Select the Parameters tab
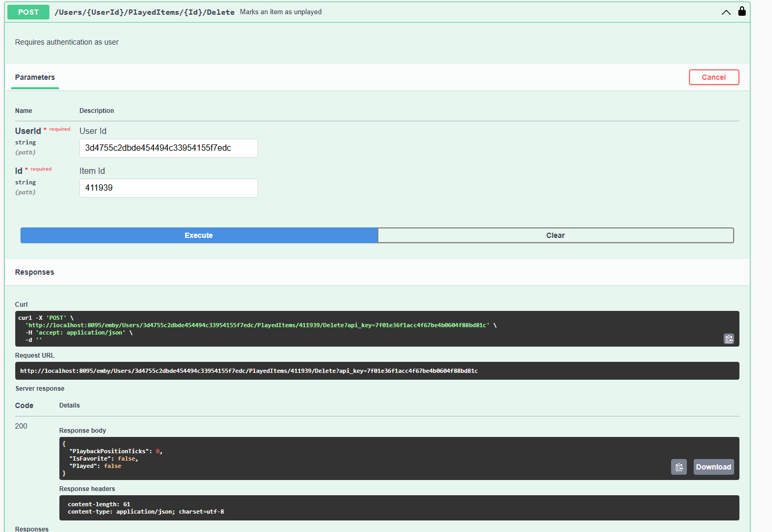 pos(35,77)
